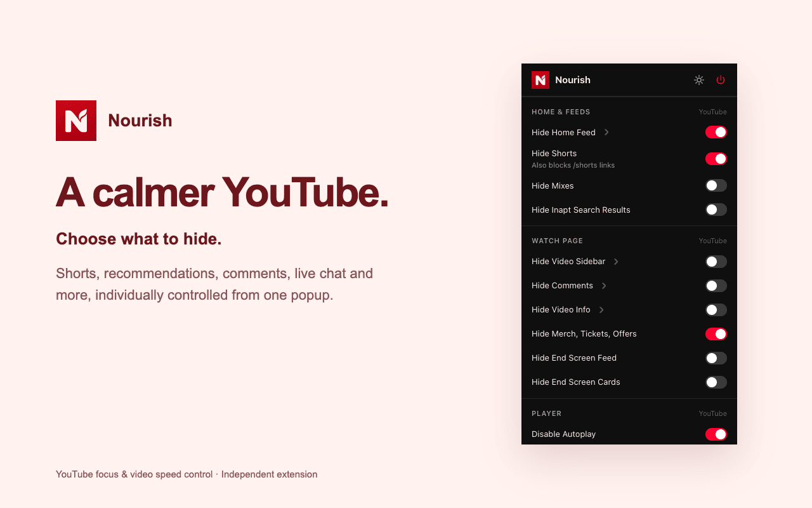Expand Hide Comments options chevron
This screenshot has height=508, width=812.
coord(605,286)
